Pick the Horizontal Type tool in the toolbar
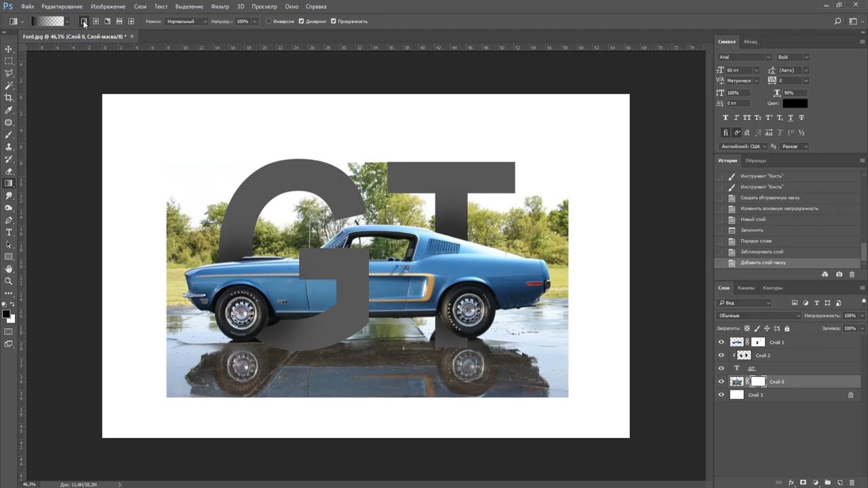868x488 pixels. [9, 232]
